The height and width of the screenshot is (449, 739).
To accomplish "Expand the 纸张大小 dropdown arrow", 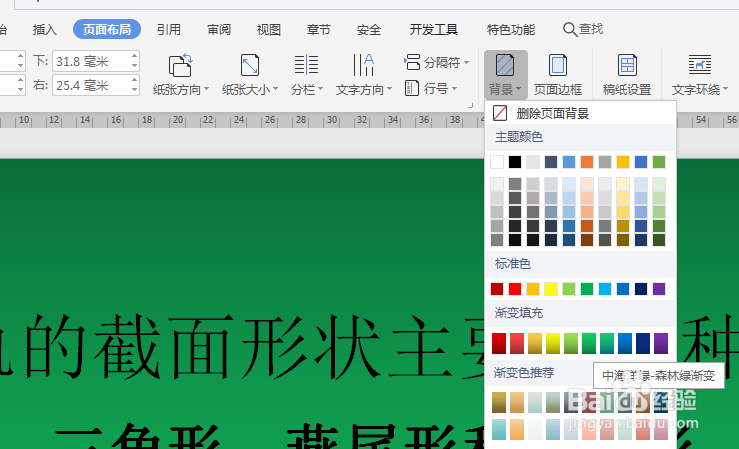I will (x=275, y=89).
